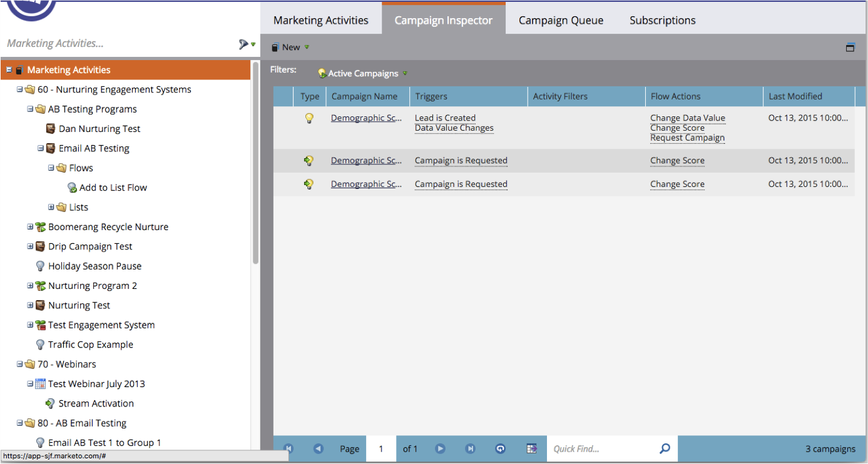Click the export table icon in footer
Viewport: 868px width, 464px height.
(x=531, y=448)
